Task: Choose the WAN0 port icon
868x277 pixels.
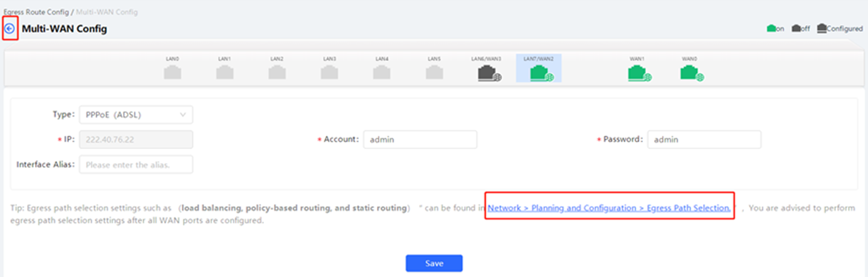Action: [x=690, y=73]
